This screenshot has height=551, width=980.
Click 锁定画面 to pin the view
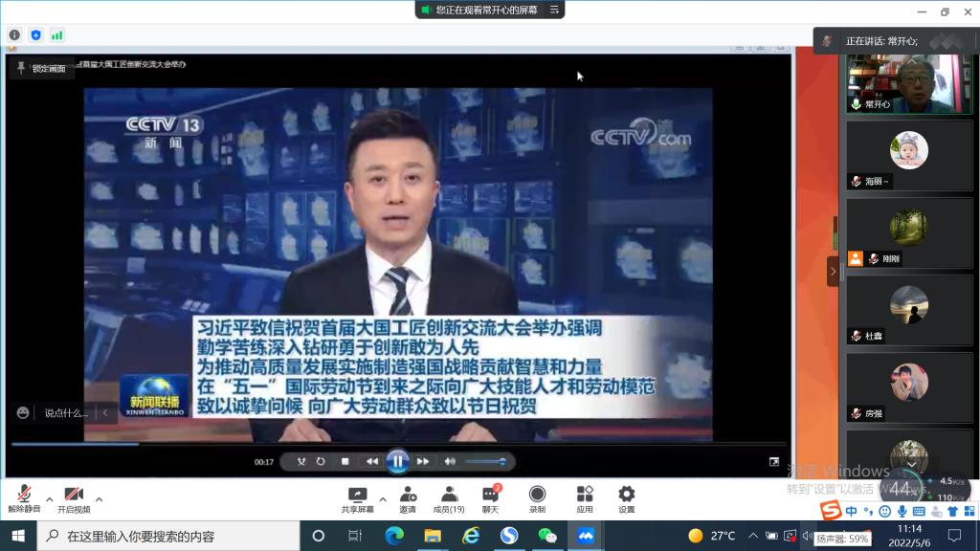click(42, 69)
